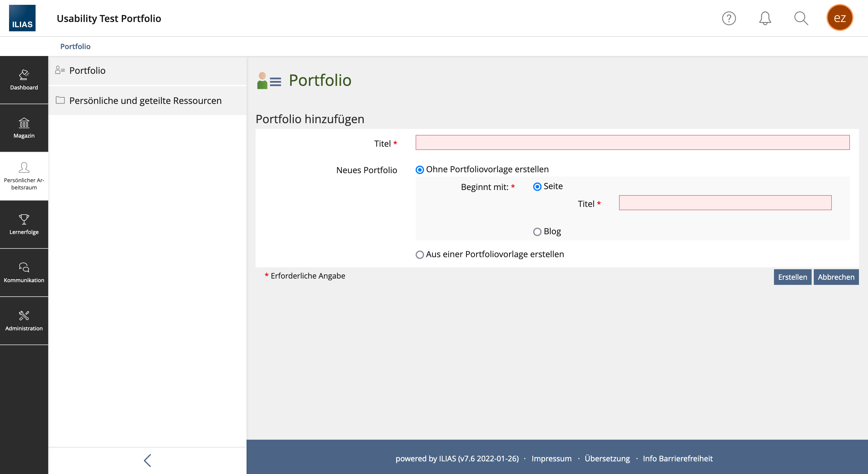
Task: Collapse the slate panel with the left chevron
Action: coord(147,460)
